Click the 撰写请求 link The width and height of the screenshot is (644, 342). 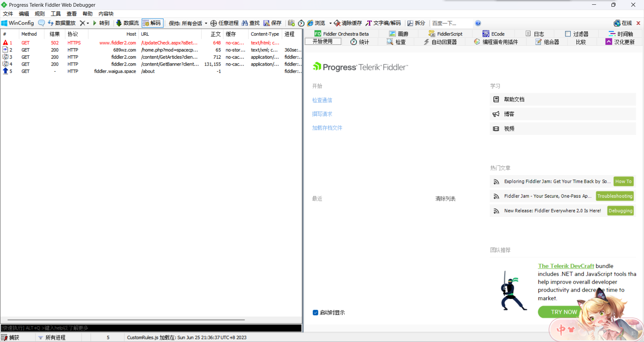tap(322, 114)
